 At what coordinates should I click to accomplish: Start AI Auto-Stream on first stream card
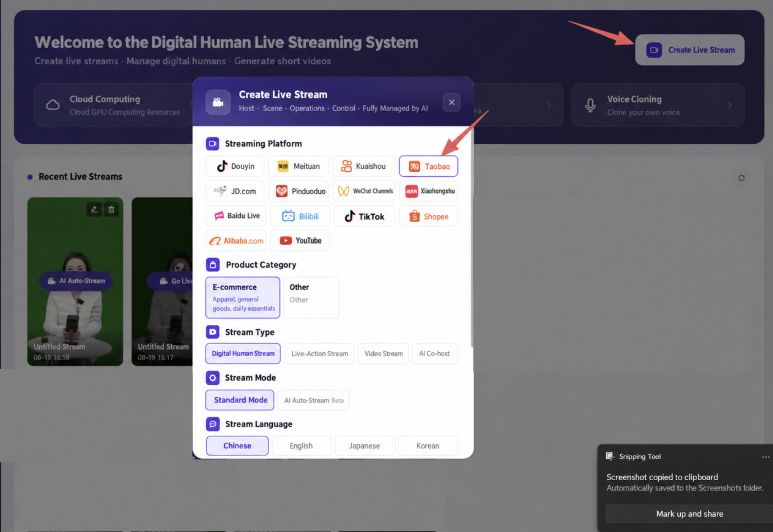(x=76, y=281)
